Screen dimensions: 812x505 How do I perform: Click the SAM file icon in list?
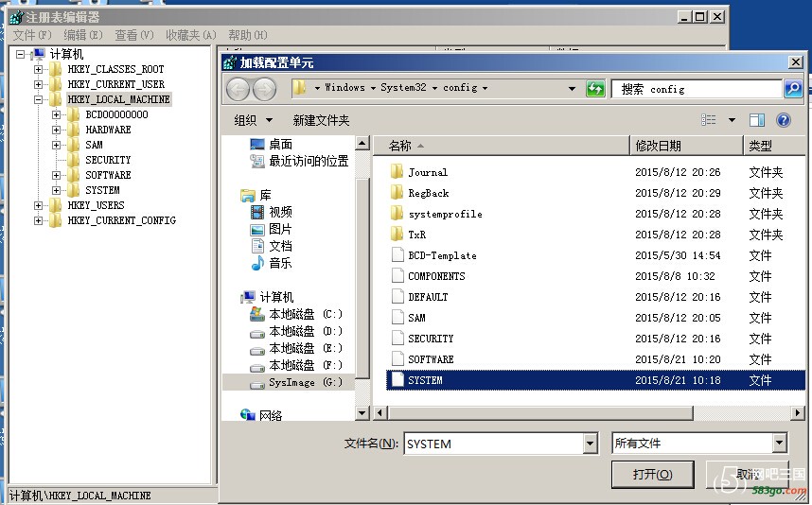pyautogui.click(x=397, y=317)
